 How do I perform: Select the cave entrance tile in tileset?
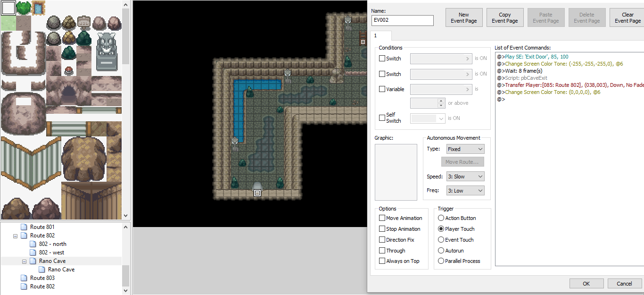[x=69, y=91]
